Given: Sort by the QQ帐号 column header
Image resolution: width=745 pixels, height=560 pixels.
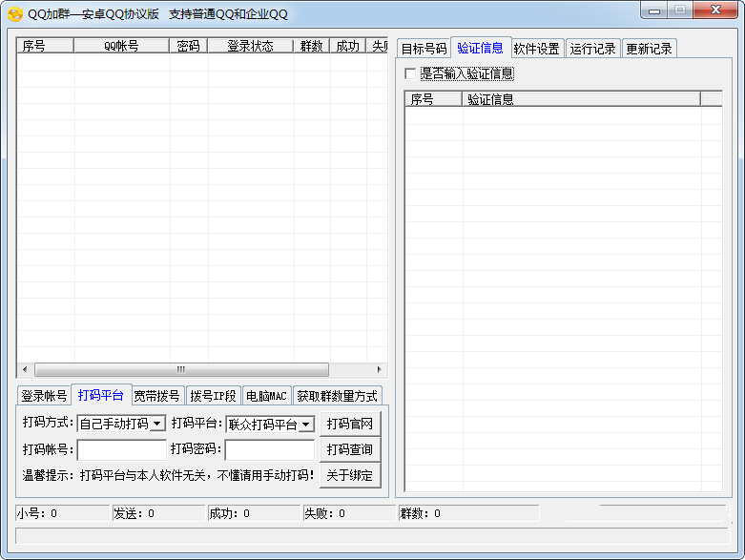Looking at the screenshot, I should [122, 46].
